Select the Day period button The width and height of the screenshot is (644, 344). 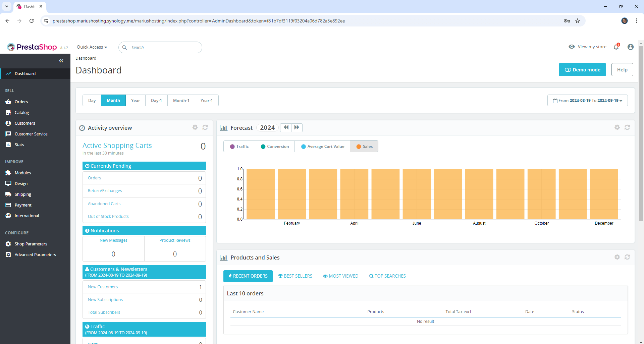point(92,101)
